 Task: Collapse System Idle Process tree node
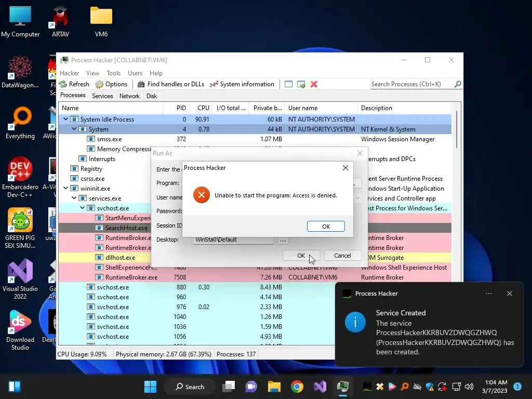[x=65, y=119]
